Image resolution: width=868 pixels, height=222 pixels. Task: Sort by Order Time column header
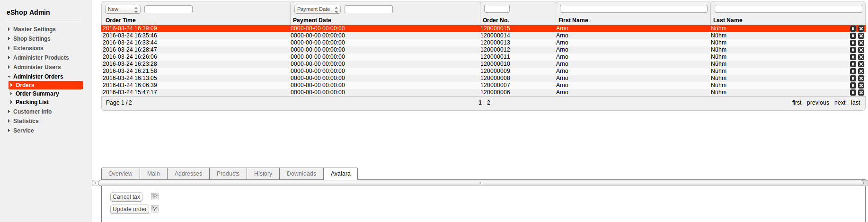click(120, 20)
